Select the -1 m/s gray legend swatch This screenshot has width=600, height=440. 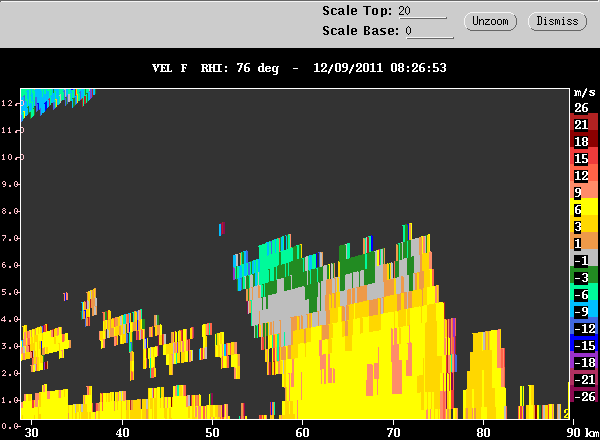pos(584,258)
